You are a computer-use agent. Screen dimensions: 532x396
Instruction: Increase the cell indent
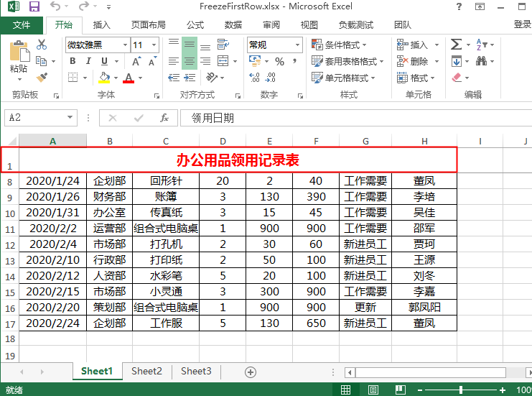coord(190,78)
